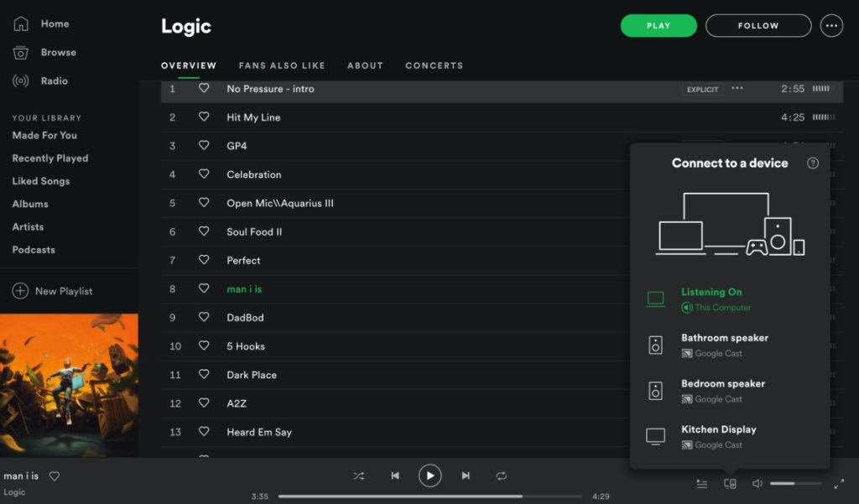Open the Browse section
This screenshot has width=859, height=504.
click(44, 52)
